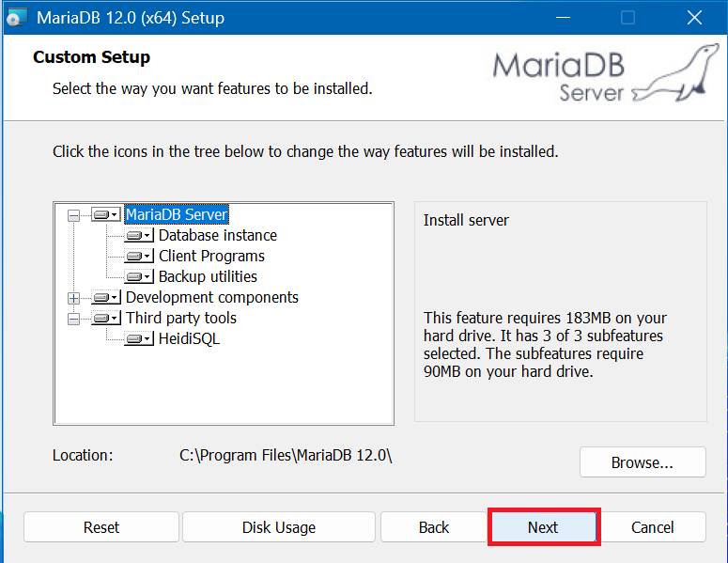Click the HeidiSQL feature drive icon
This screenshot has width=728, height=563.
click(x=138, y=339)
